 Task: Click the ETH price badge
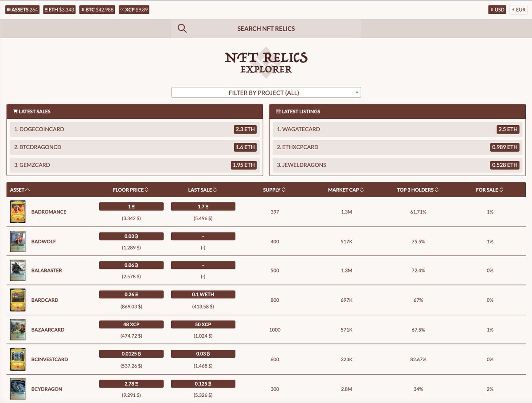pyautogui.click(x=59, y=9)
